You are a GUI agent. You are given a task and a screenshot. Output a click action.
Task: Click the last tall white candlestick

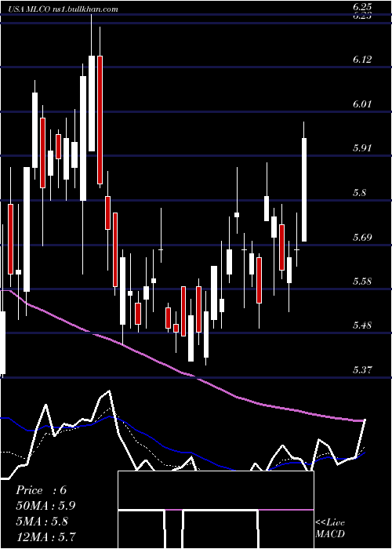[304, 190]
